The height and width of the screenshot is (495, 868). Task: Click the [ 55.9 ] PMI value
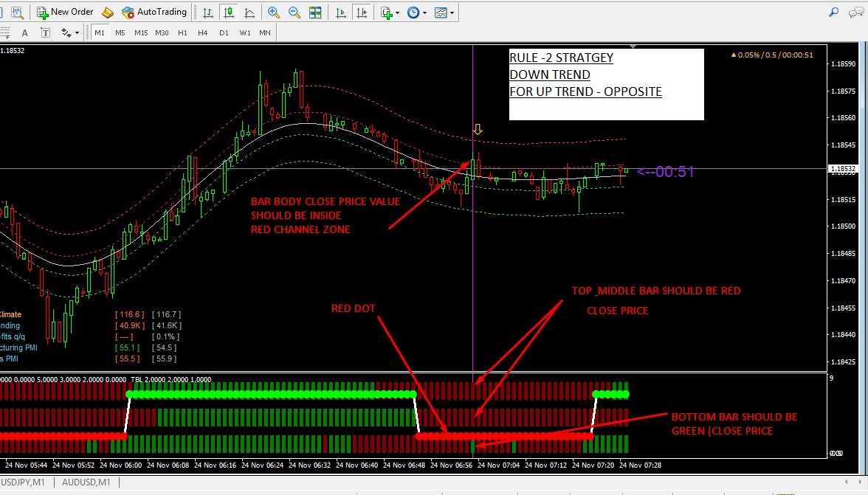pyautogui.click(x=165, y=359)
